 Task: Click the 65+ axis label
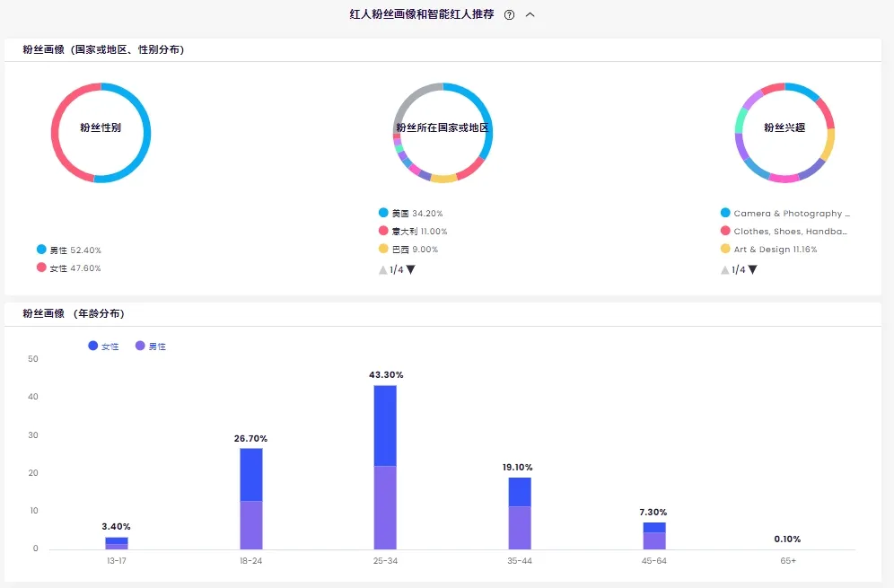(788, 561)
